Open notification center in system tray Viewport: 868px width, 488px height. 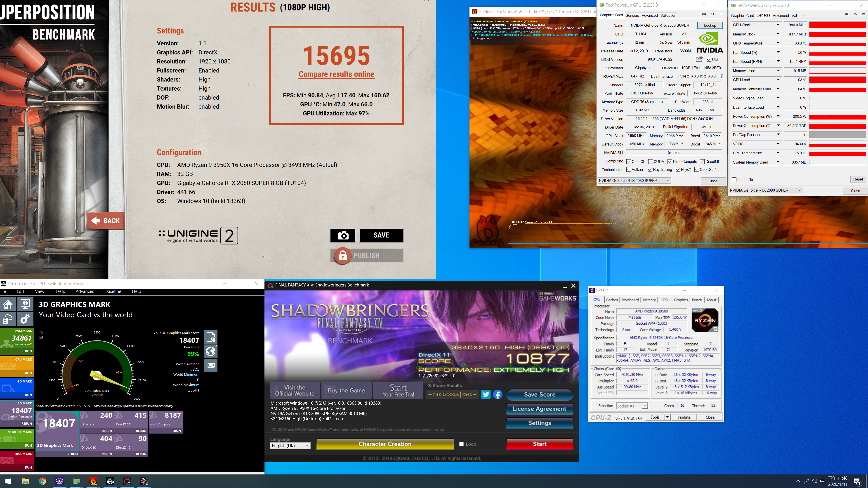click(x=857, y=482)
